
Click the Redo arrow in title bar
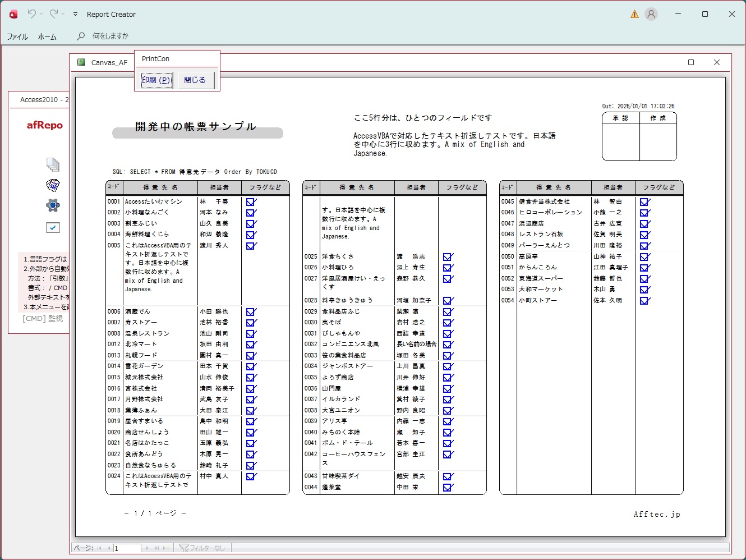click(x=53, y=14)
